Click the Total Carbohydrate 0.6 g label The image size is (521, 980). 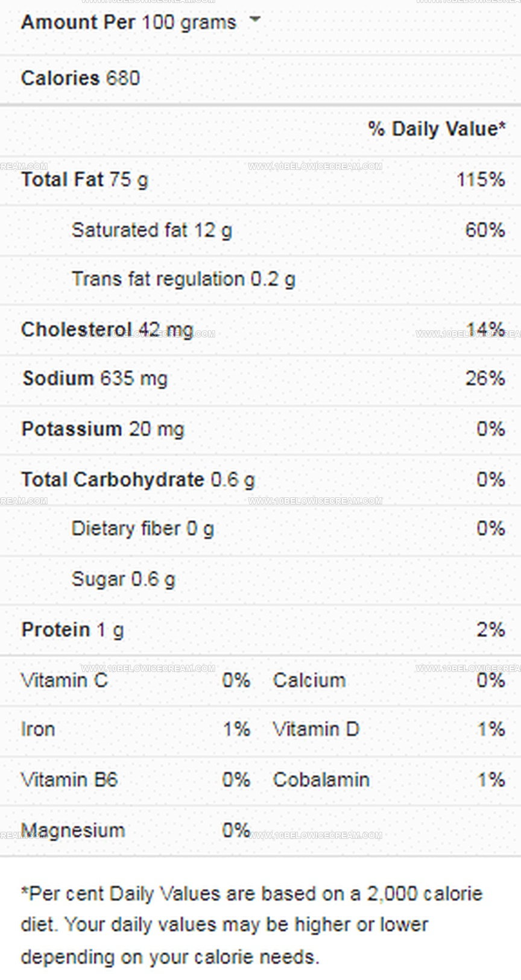click(x=138, y=480)
